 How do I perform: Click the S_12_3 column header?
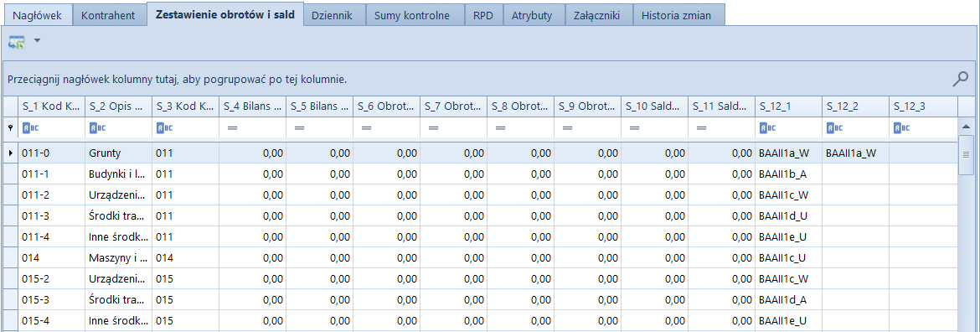coord(922,106)
